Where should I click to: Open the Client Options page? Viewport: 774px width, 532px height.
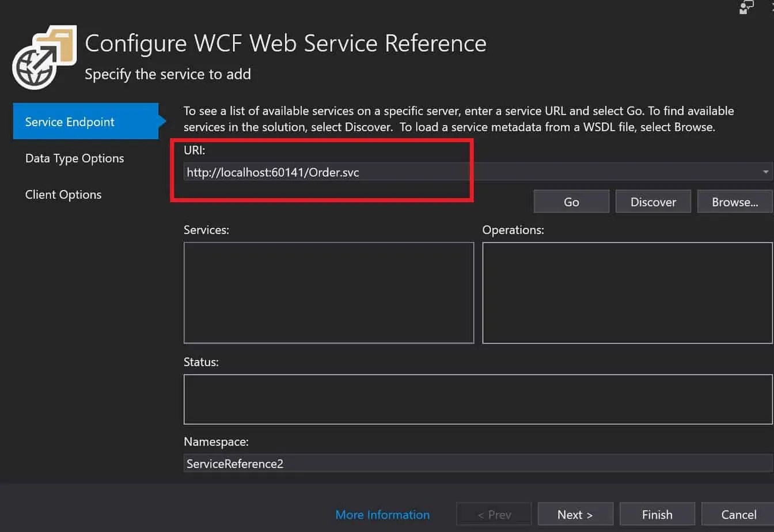click(63, 194)
